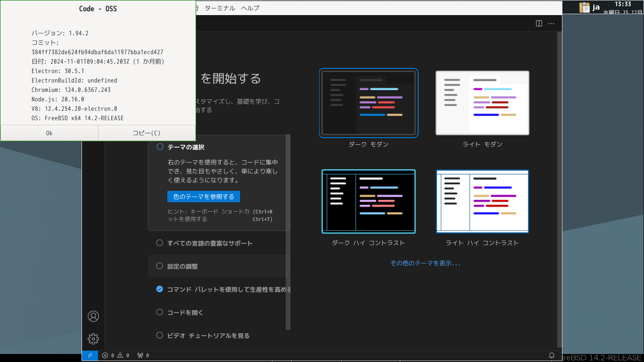Open the Accounts icon in activity bar
Viewport: 644px width, 362px height.
point(93,316)
